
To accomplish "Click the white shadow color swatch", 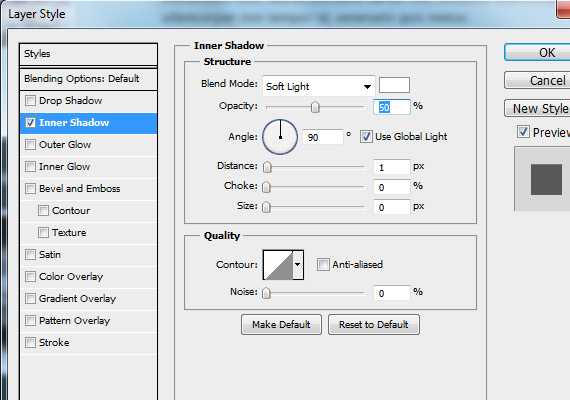I will 394,85.
